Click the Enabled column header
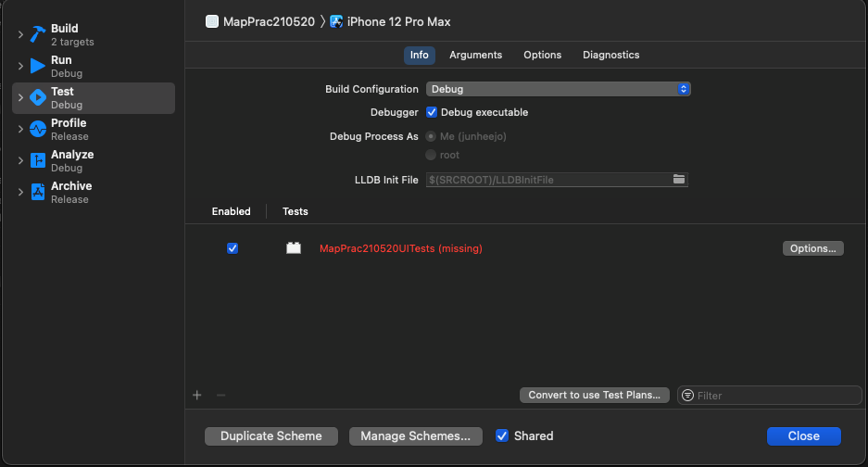This screenshot has width=868, height=467. [231, 211]
